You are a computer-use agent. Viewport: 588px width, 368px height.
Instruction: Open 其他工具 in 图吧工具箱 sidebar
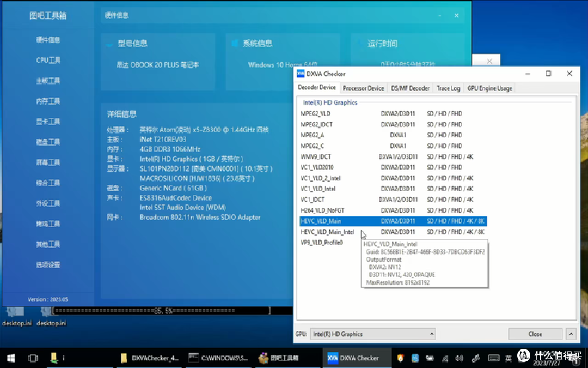(x=48, y=244)
